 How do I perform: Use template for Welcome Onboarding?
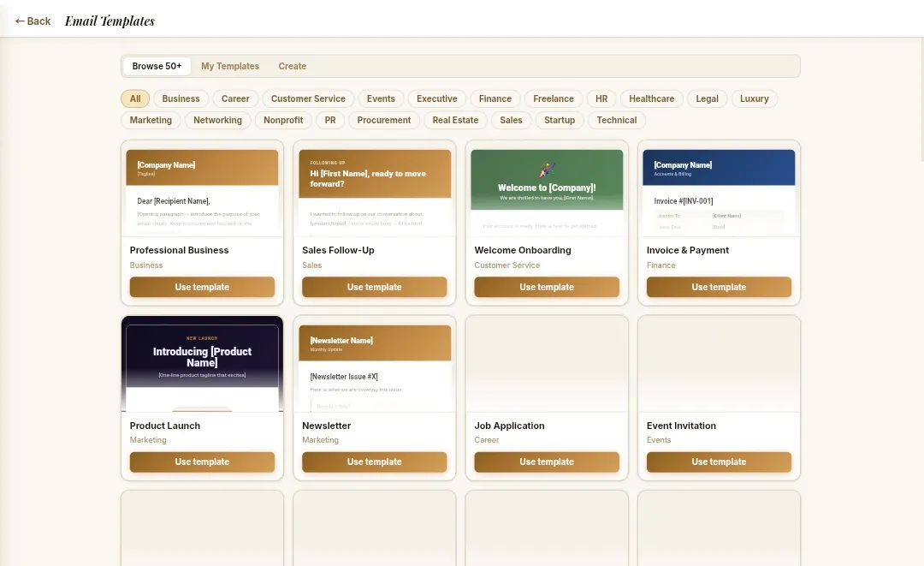(547, 287)
